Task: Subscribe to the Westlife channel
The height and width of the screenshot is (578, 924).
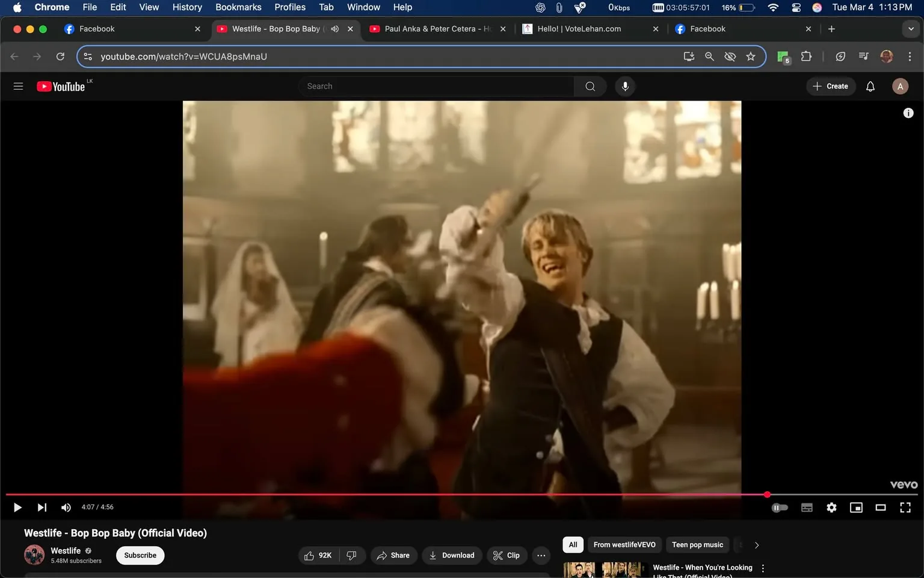Action: pyautogui.click(x=140, y=555)
